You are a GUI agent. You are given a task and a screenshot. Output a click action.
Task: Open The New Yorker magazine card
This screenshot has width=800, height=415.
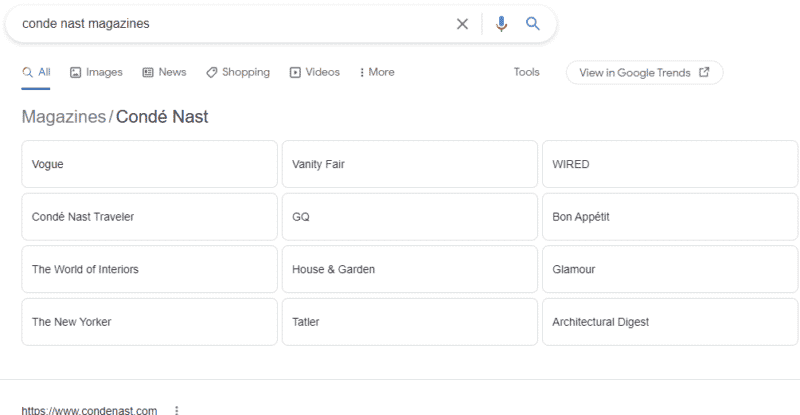click(x=149, y=322)
